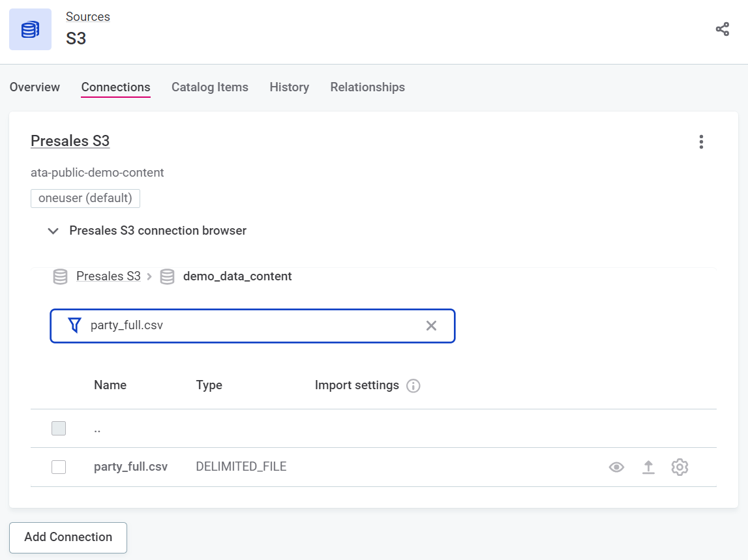Open import settings gear for party_full.csv
Screen dimensions: 748x560
click(680, 467)
